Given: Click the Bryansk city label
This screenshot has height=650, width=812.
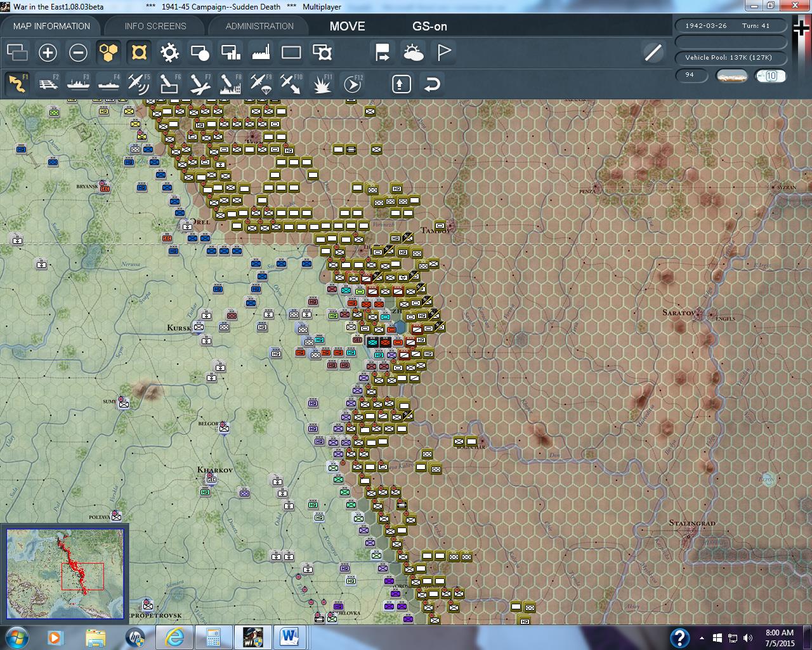Looking at the screenshot, I should 87,187.
